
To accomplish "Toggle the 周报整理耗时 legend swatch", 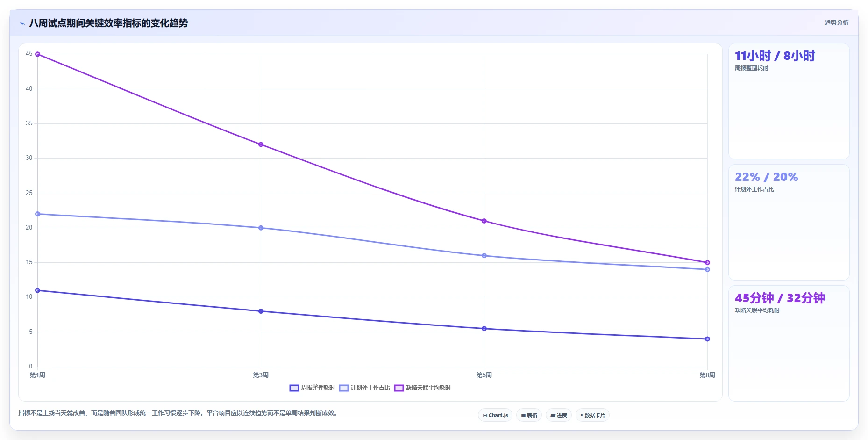I will 294,388.
